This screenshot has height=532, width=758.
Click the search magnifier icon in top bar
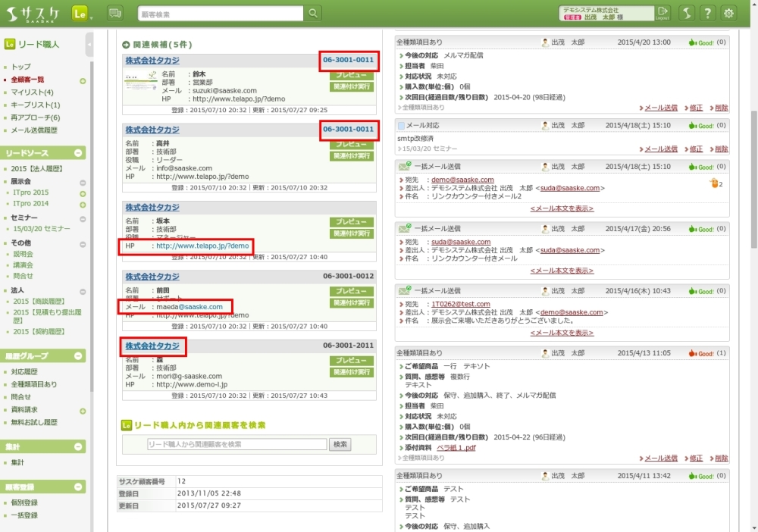click(313, 14)
